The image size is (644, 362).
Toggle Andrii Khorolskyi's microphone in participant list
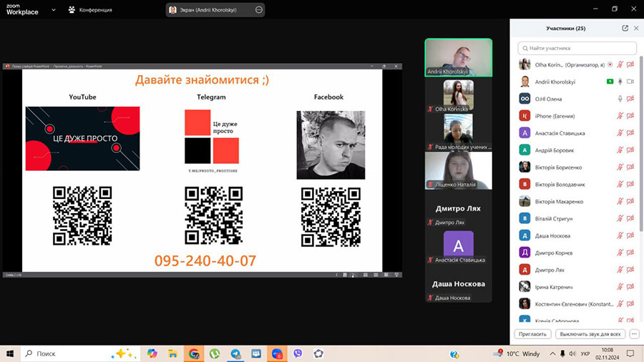coord(620,82)
